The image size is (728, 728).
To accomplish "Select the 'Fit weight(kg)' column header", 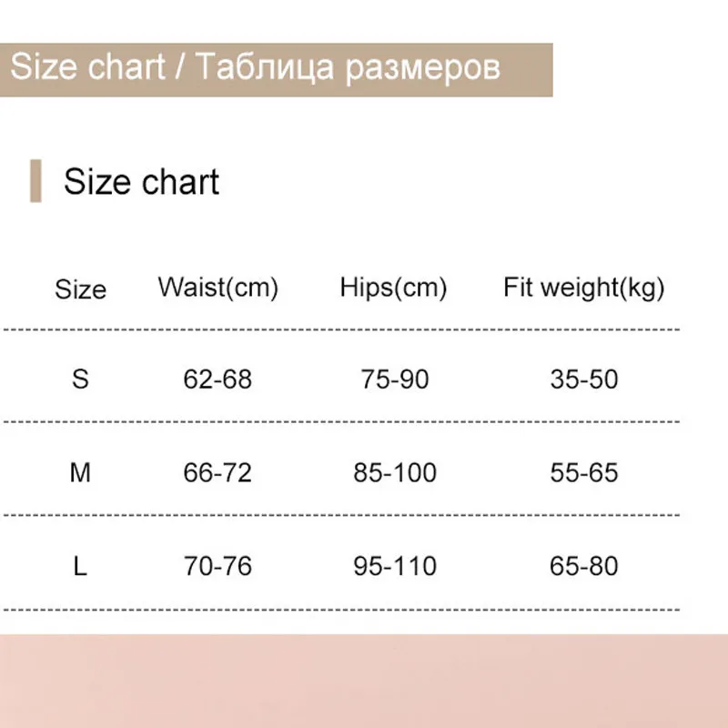I will tap(583, 288).
